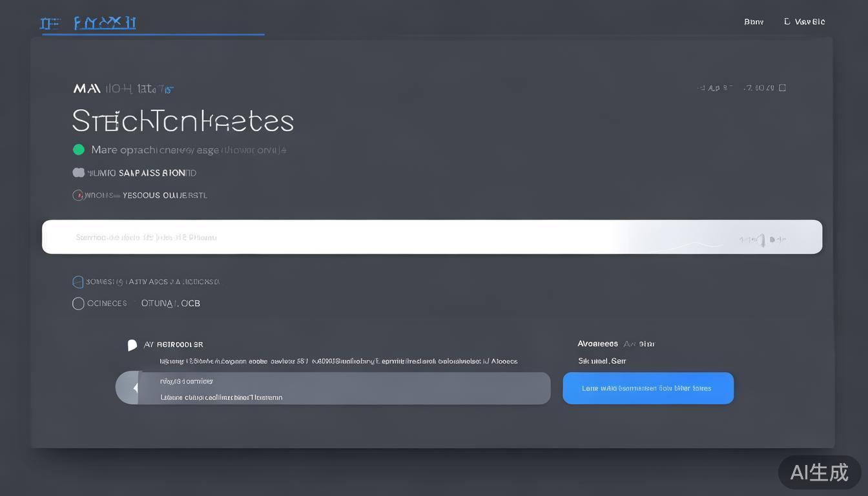Open the "Bonv" top menu item

point(753,22)
